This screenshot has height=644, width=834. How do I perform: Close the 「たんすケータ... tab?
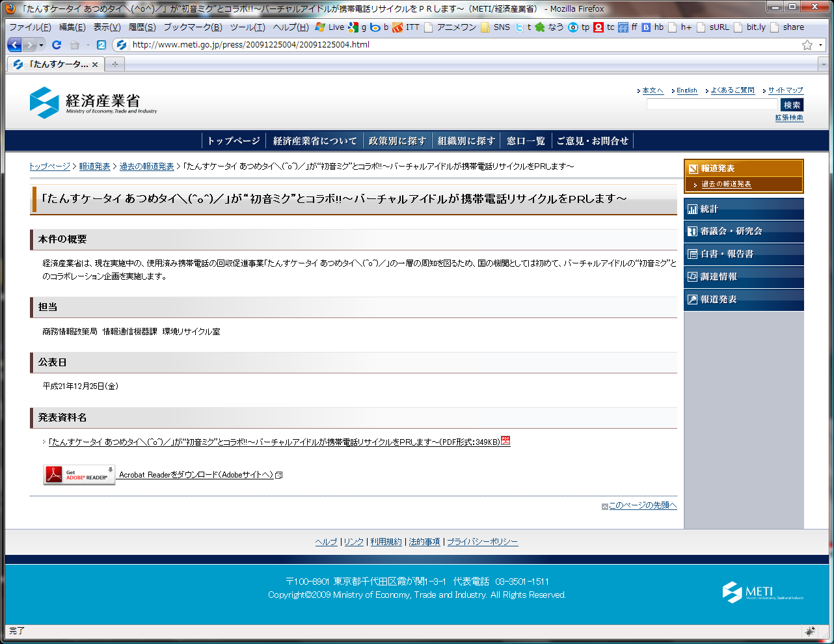coord(95,64)
